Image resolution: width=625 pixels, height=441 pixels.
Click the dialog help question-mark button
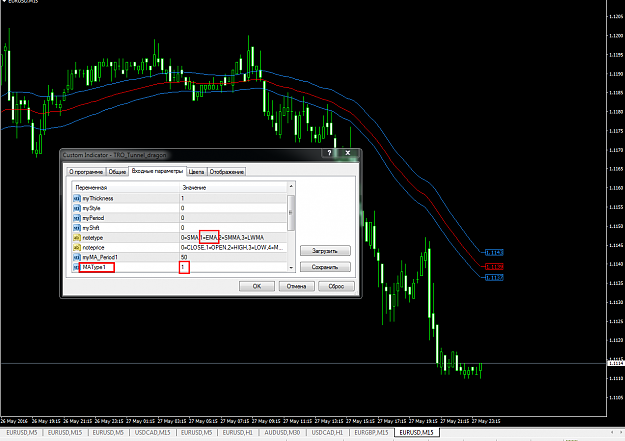pyautogui.click(x=329, y=153)
